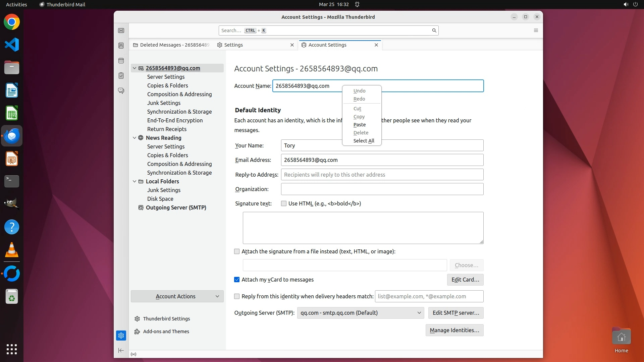Click Edit SMTP server button
644x362 pixels.
455,313
